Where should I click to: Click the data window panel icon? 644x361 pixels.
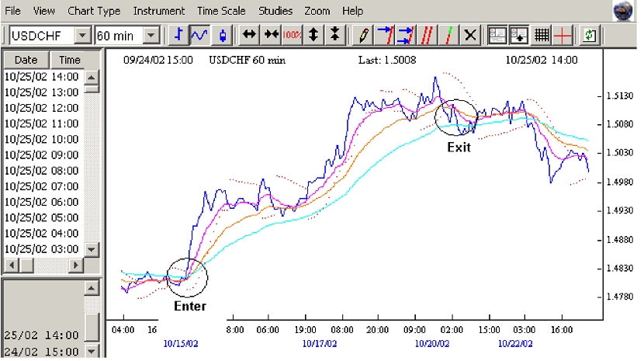pos(497,34)
